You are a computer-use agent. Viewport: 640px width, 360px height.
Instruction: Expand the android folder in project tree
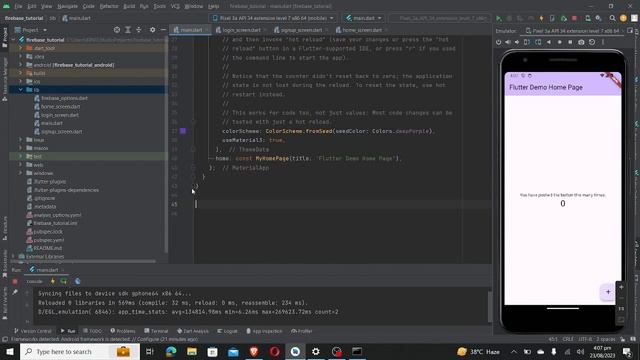pyautogui.click(x=20, y=64)
